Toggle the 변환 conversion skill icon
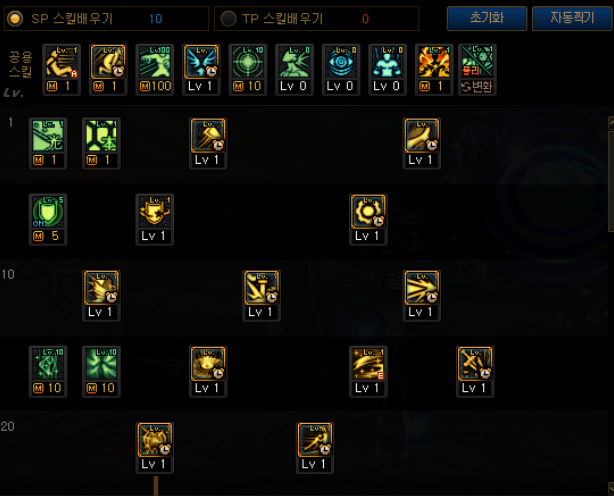The height and width of the screenshot is (496, 614). click(477, 70)
